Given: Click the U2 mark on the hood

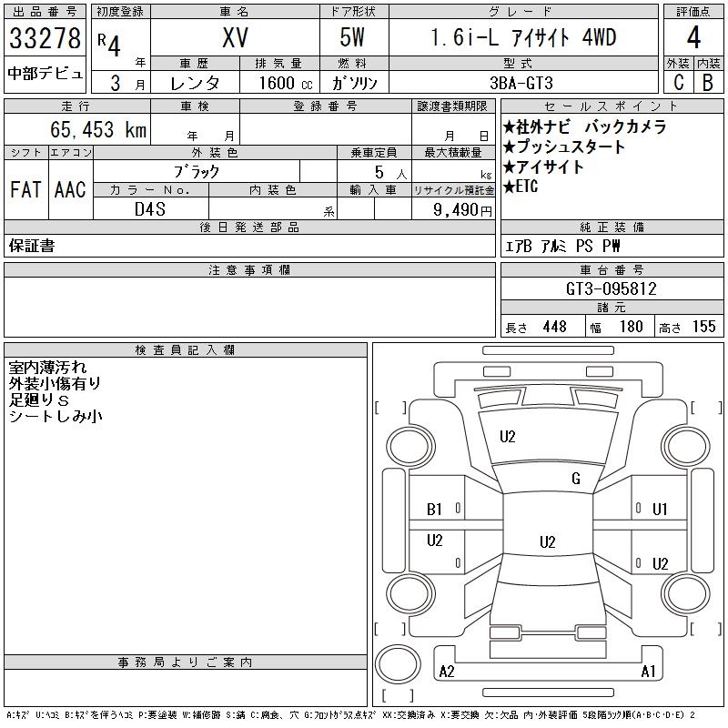Looking at the screenshot, I should pos(507,437).
